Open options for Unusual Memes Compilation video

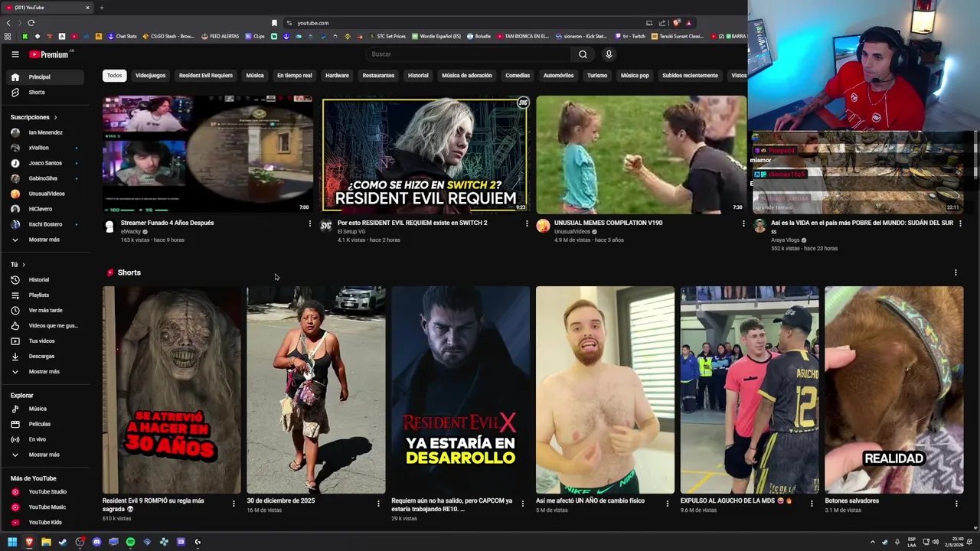coord(743,223)
